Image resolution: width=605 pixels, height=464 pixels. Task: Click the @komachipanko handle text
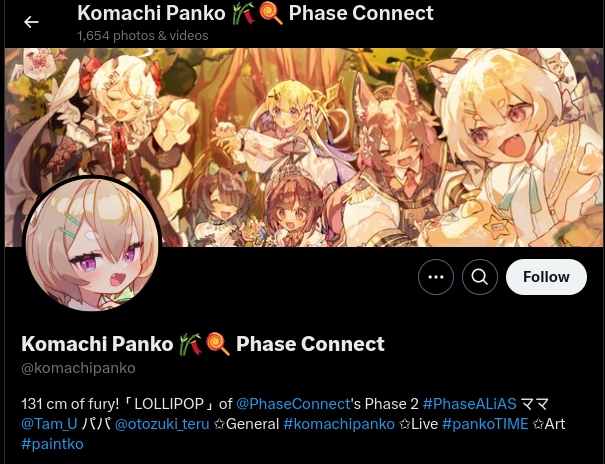pos(78,368)
